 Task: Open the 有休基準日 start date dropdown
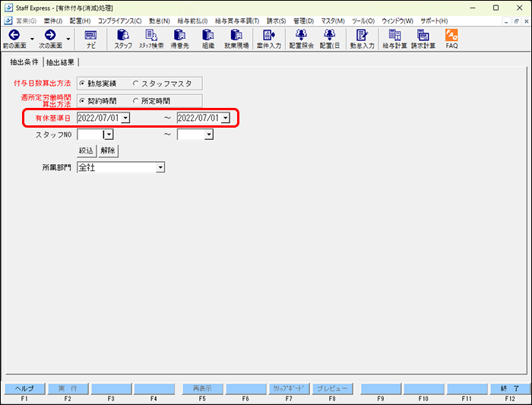coord(125,118)
